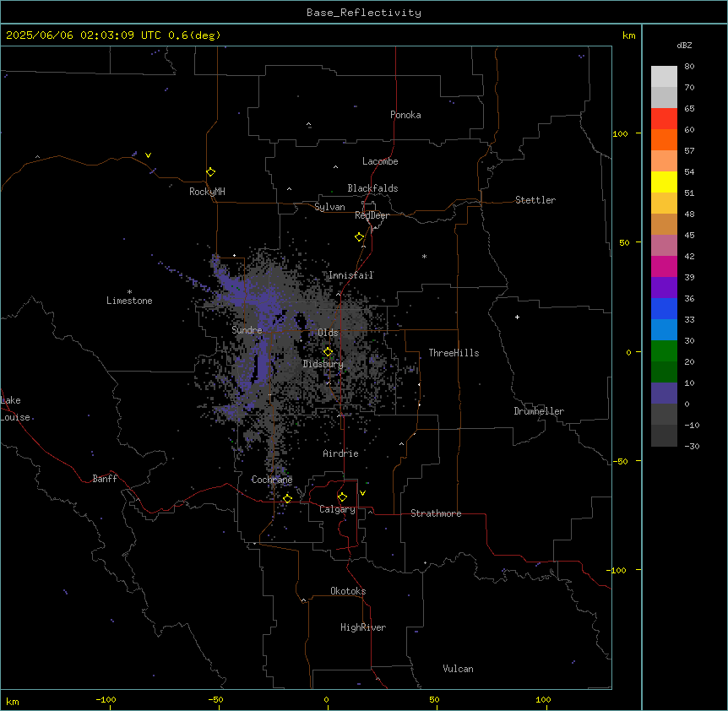Image resolution: width=728 pixels, height=711 pixels.
Task: Click the ThreeHills label
Action: point(454,353)
